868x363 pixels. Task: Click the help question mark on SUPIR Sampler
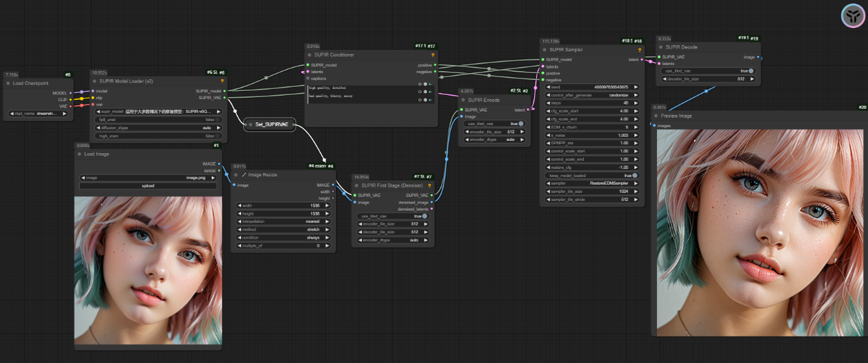coord(639,50)
